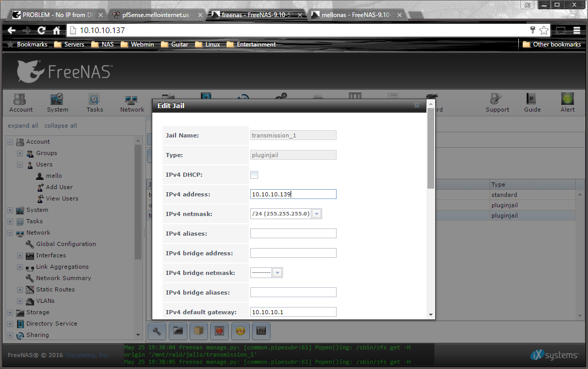Select the freenas - FreeNAS-9.10 tab
Viewport: 588px width, 369px height.
(x=257, y=14)
